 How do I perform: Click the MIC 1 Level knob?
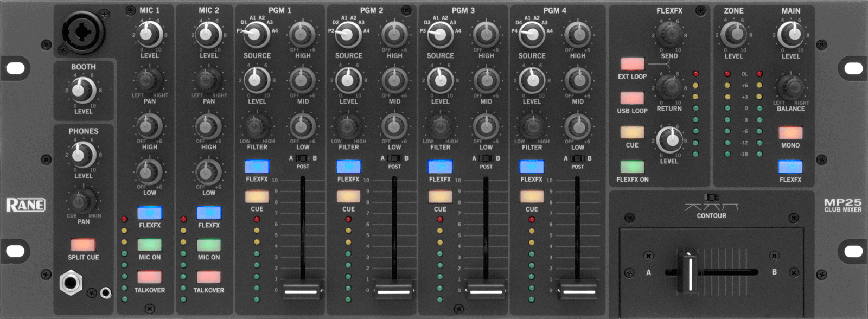click(149, 35)
